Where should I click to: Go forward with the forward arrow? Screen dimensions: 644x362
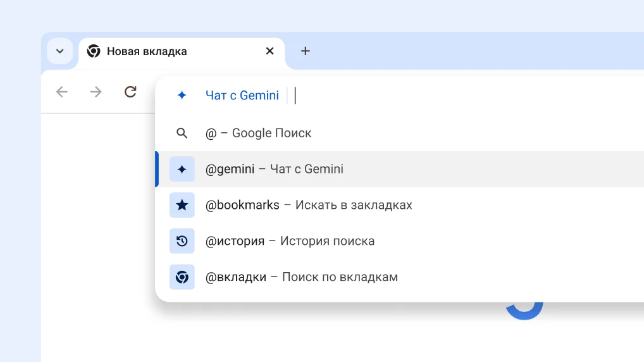click(96, 92)
